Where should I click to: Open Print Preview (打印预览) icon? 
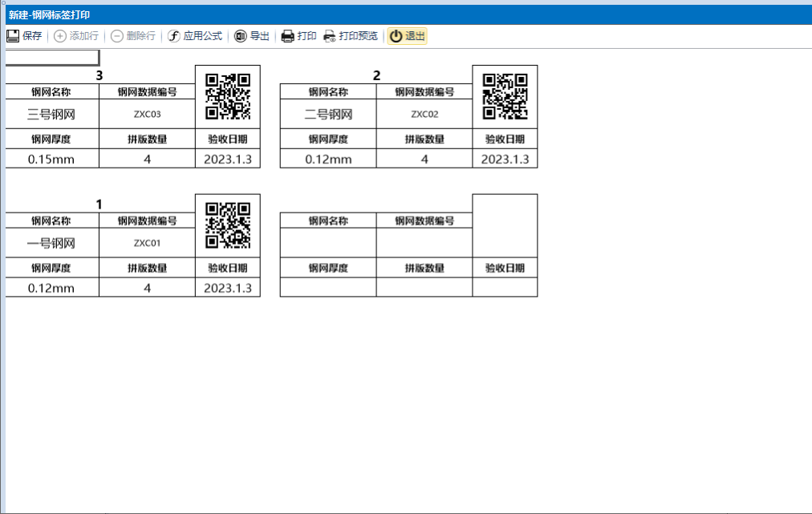(x=330, y=36)
